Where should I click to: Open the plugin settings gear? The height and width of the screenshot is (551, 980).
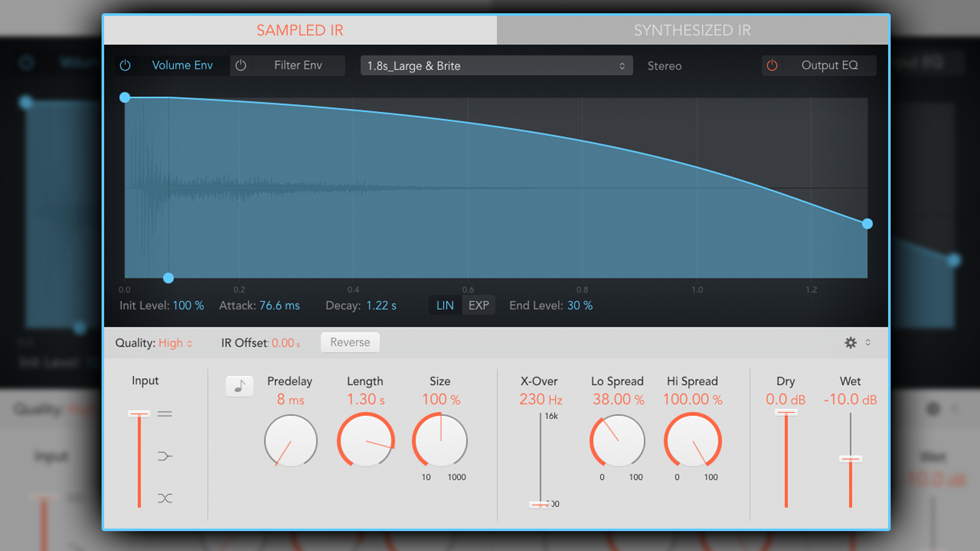850,342
